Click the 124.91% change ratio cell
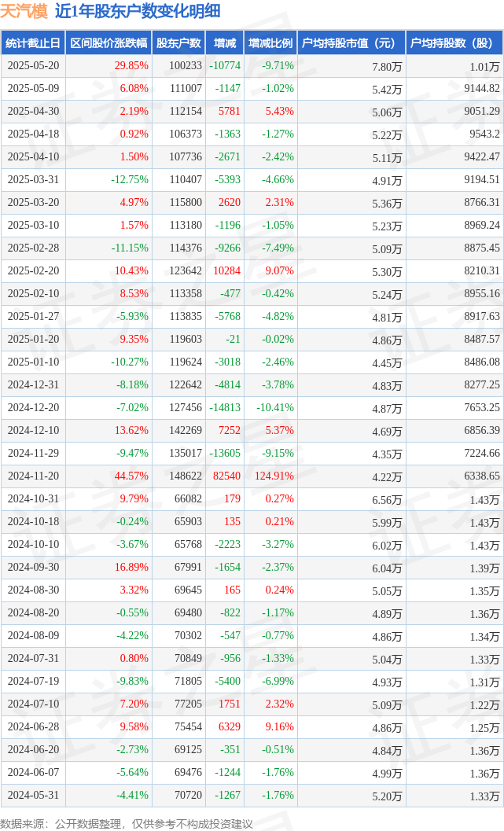Screen dimensions: 504x831 click(274, 476)
